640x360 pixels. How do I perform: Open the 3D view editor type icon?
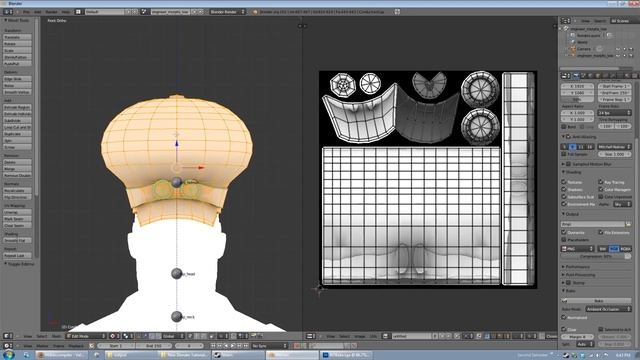pyautogui.click(x=7, y=336)
